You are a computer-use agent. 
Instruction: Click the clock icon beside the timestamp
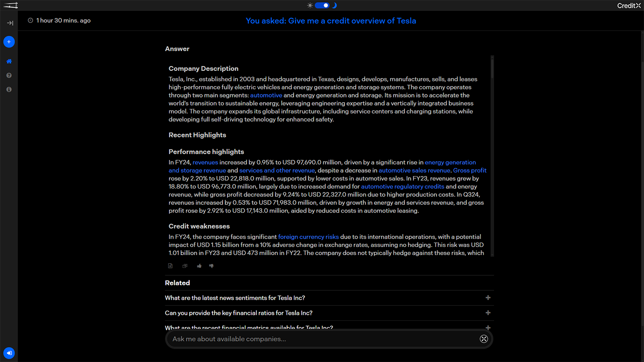point(30,20)
